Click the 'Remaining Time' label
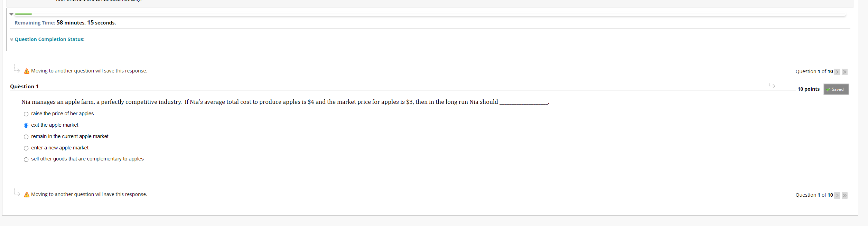Image resolution: width=868 pixels, height=226 pixels. click(x=35, y=22)
